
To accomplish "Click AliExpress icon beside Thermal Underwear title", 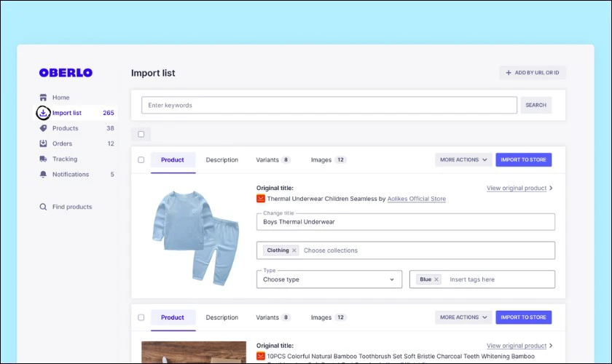I will pos(261,199).
